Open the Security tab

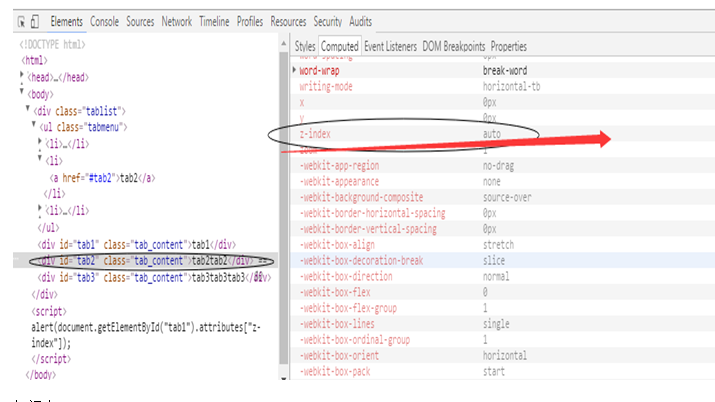327,21
